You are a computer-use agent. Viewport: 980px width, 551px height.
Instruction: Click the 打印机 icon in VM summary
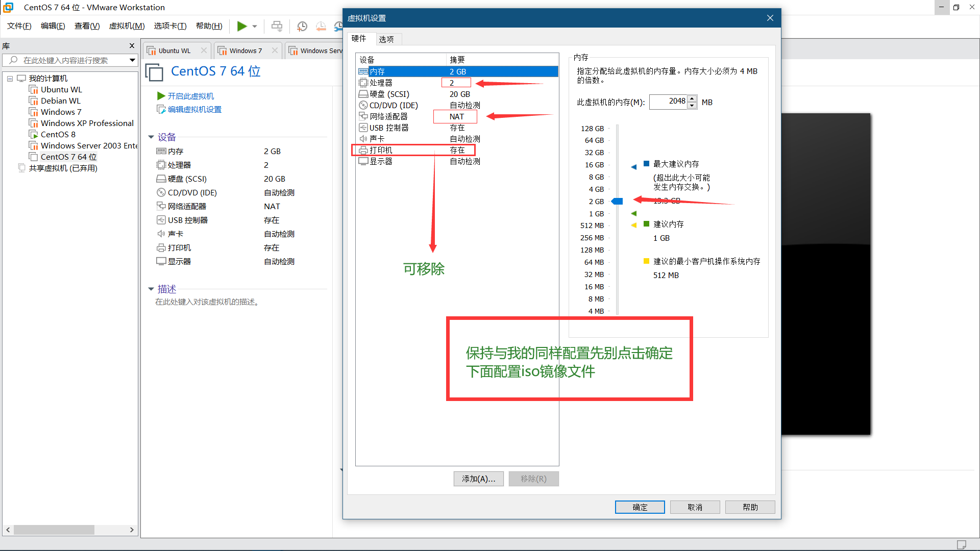tap(161, 247)
